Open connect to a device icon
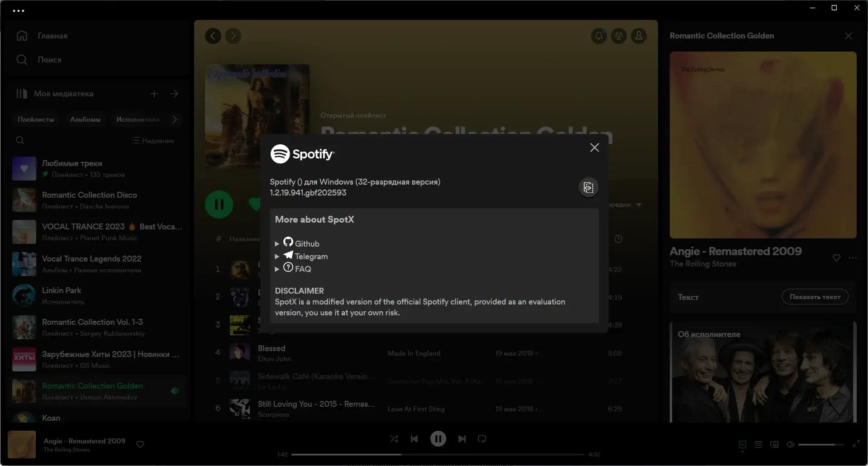Viewport: 868px width, 466px height. [774, 445]
